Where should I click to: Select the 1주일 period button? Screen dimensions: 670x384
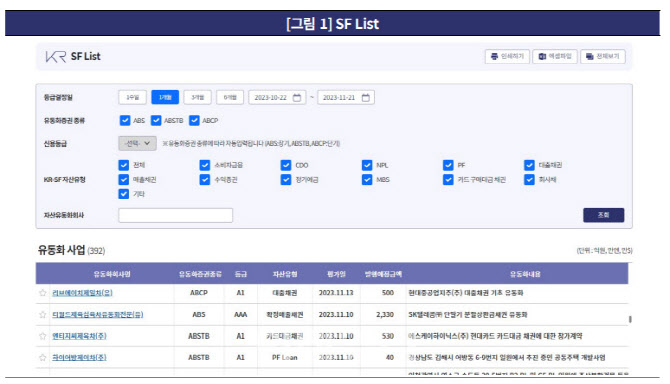132,97
